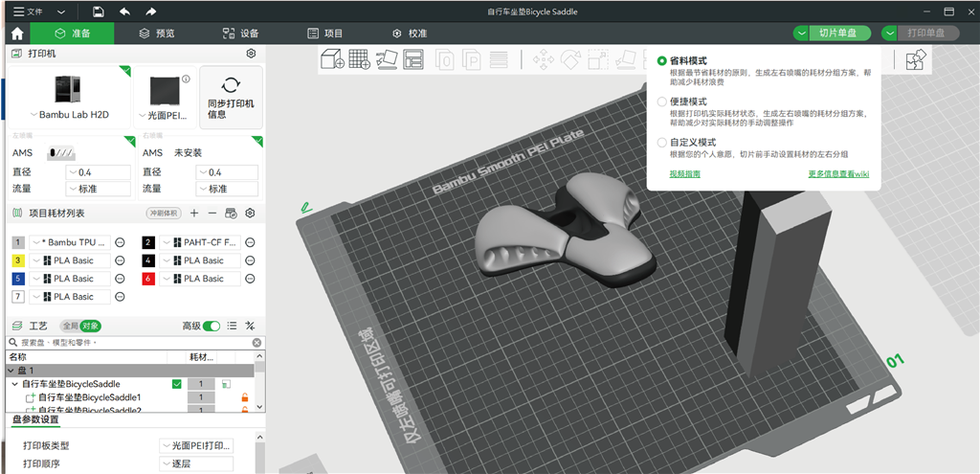The height and width of the screenshot is (474, 980).
Task: Select the 便捷模式 radio option
Action: tap(662, 102)
